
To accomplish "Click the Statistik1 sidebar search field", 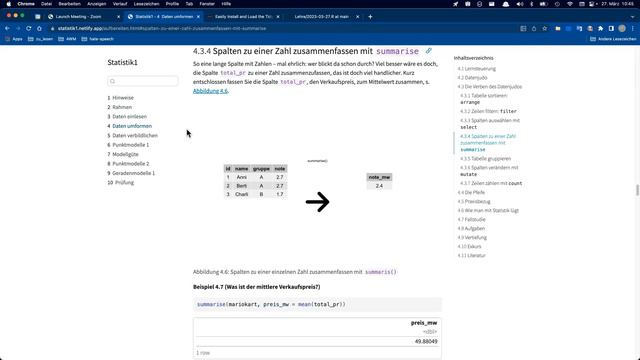I will point(143,81).
